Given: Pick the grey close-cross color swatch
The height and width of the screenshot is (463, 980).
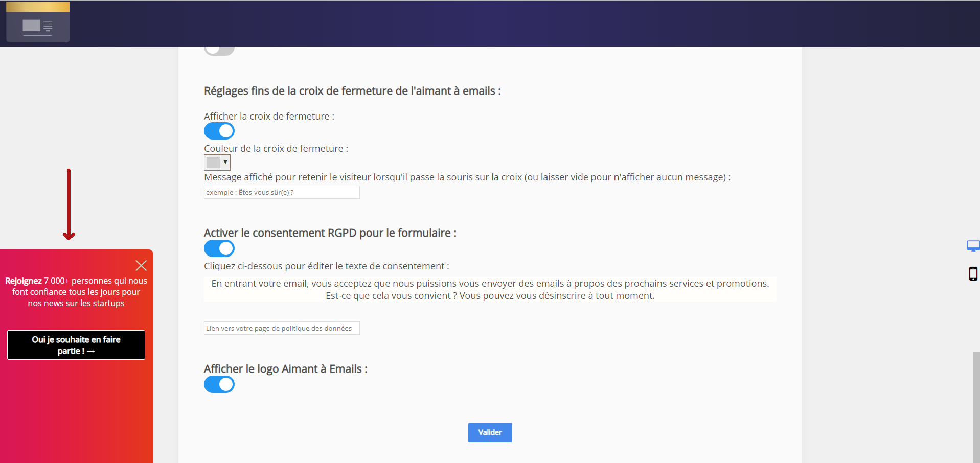Looking at the screenshot, I should pyautogui.click(x=213, y=163).
